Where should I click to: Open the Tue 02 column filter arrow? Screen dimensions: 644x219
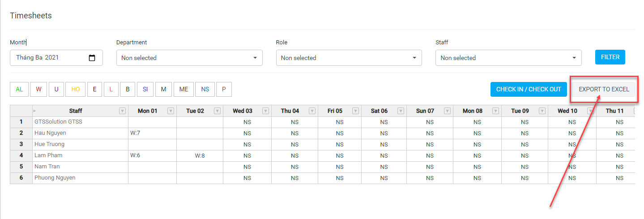[217, 111]
